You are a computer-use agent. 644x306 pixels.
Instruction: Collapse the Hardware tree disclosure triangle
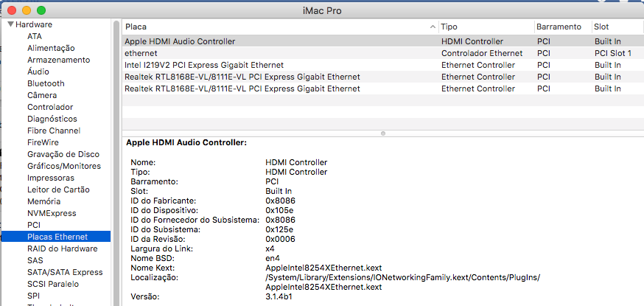(x=10, y=24)
